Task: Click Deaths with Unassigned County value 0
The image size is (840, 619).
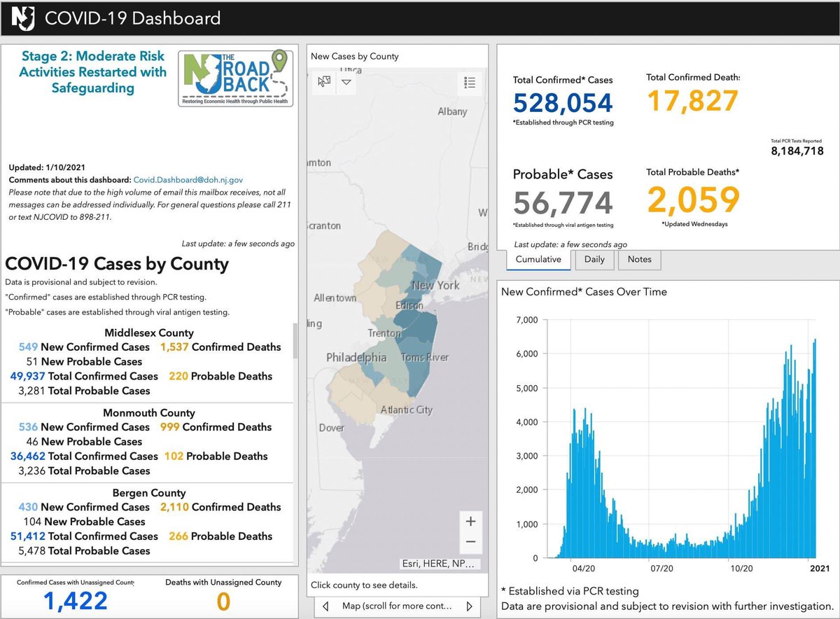Action: pos(224,601)
